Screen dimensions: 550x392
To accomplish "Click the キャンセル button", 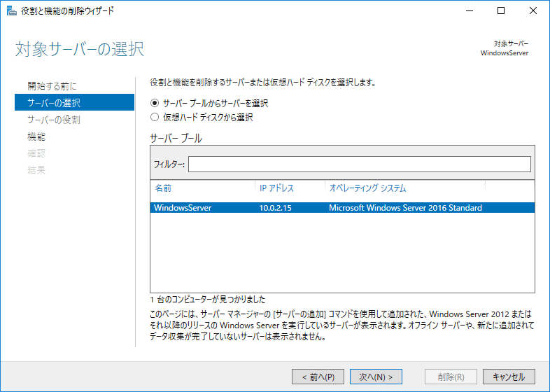I will 509,377.
